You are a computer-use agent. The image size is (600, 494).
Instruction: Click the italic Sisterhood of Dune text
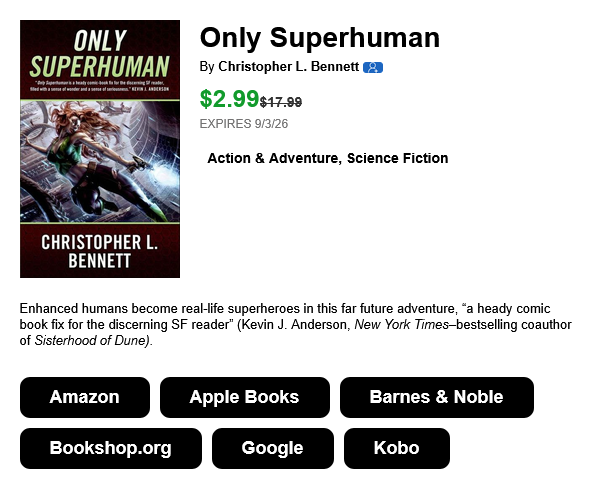tap(92, 340)
